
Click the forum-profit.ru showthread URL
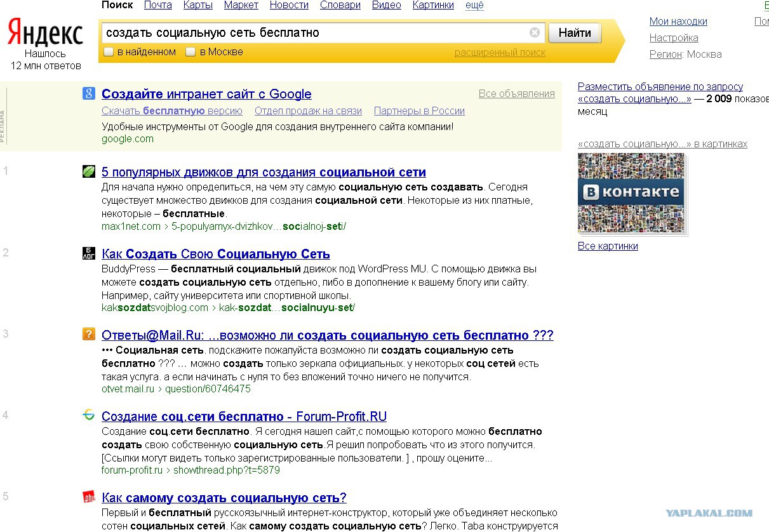[x=191, y=470]
